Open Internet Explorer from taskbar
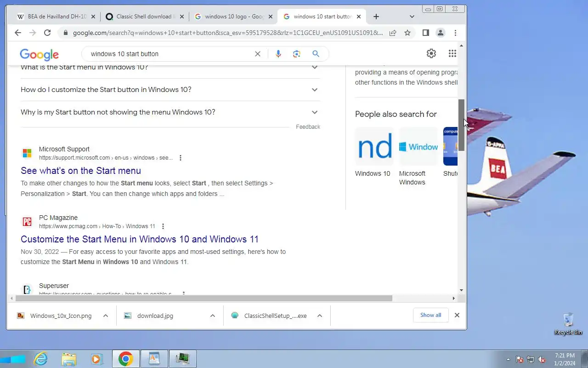588x368 pixels. [x=41, y=359]
